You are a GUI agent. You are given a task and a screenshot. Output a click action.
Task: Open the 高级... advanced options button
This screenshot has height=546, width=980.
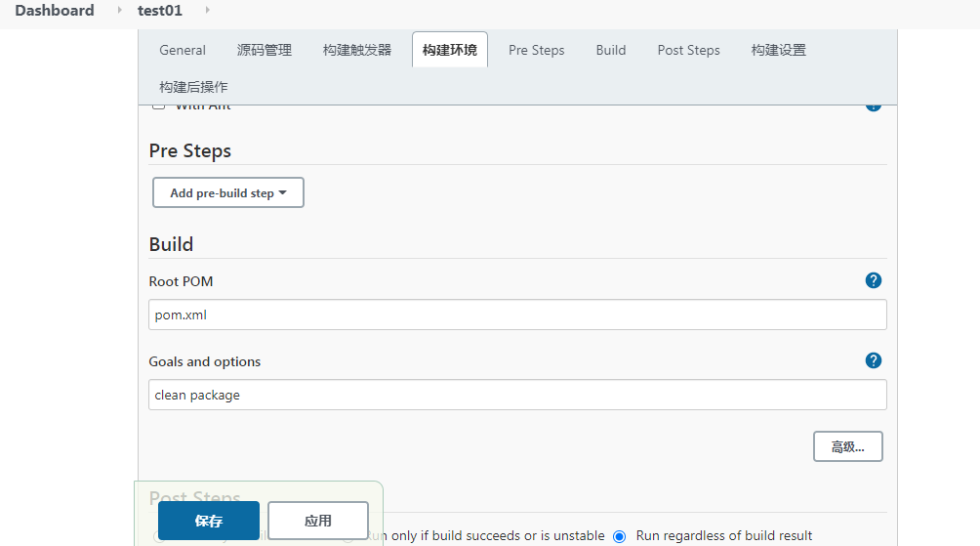coord(848,446)
